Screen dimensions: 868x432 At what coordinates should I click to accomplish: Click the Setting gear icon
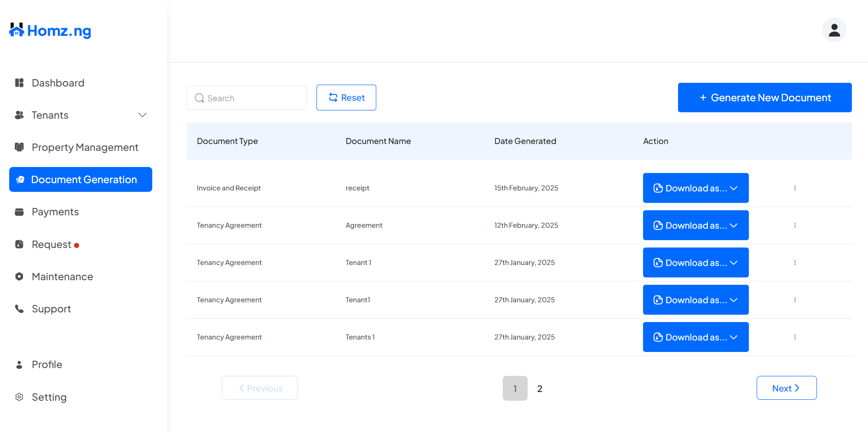19,397
